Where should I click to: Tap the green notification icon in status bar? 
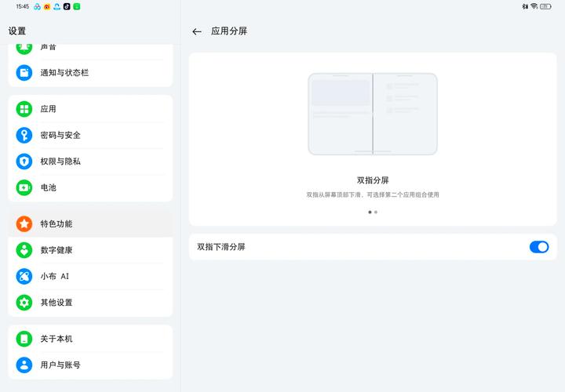(x=77, y=6)
